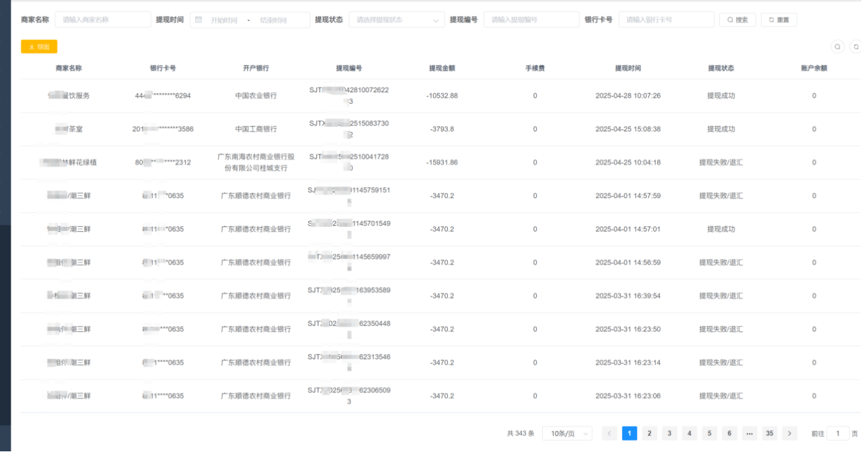This screenshot has width=868, height=452.
Task: Click the time 2025-04-01 14:57:59
Action: [x=628, y=196]
